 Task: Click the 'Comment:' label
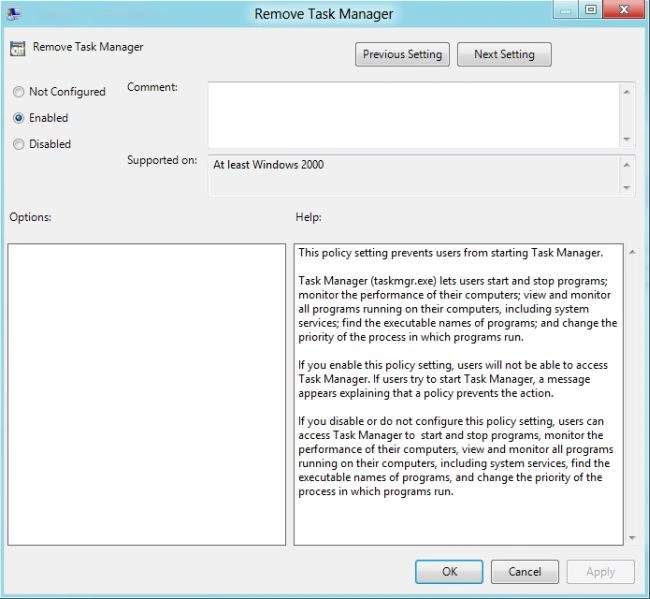point(153,87)
